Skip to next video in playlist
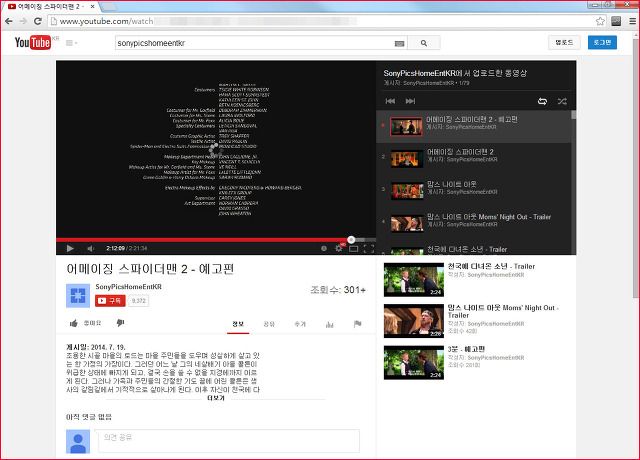Screen dimensions: 640x460 (410, 101)
